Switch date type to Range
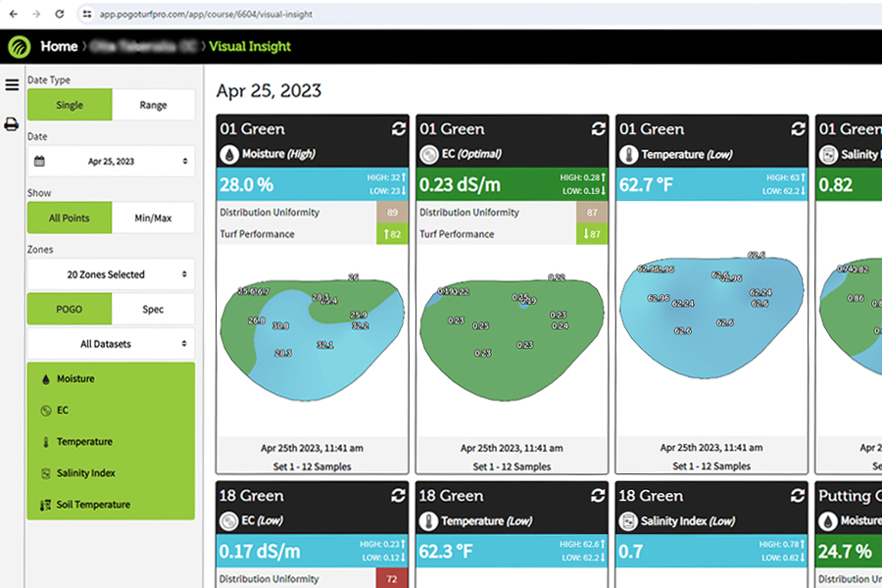 [x=153, y=105]
